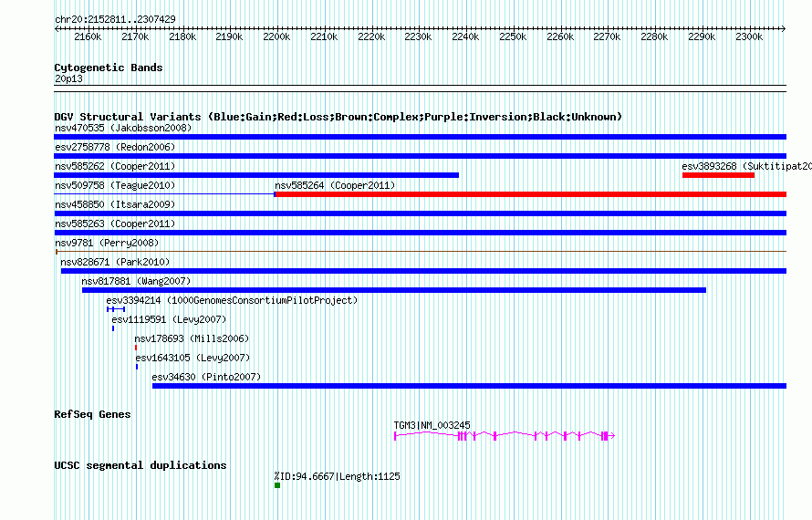Click the esv3394214 1000Genomes small blue feature
Viewport: 812px width, 520px height.
click(116, 309)
